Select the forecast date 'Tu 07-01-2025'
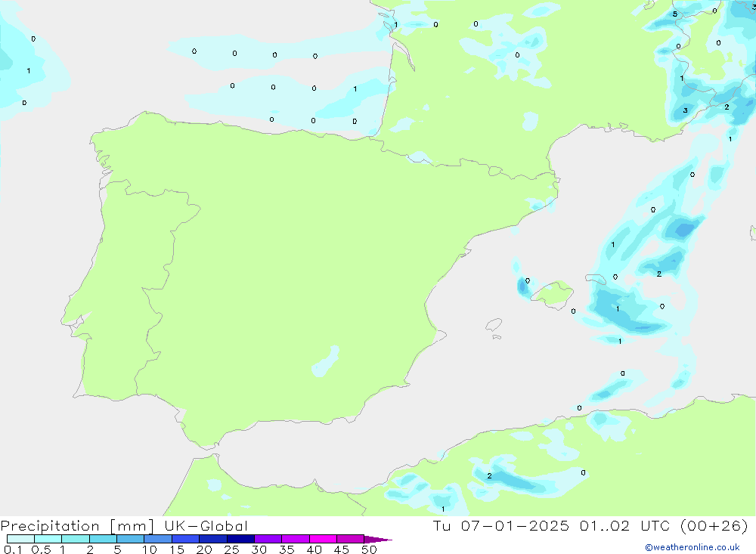 coord(500,525)
